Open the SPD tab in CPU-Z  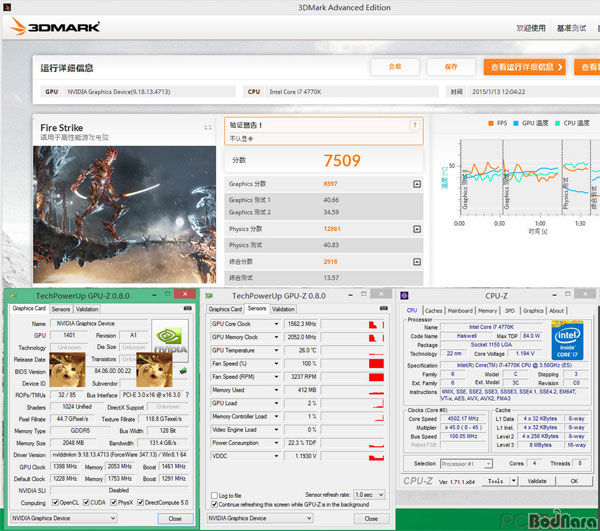[510, 311]
